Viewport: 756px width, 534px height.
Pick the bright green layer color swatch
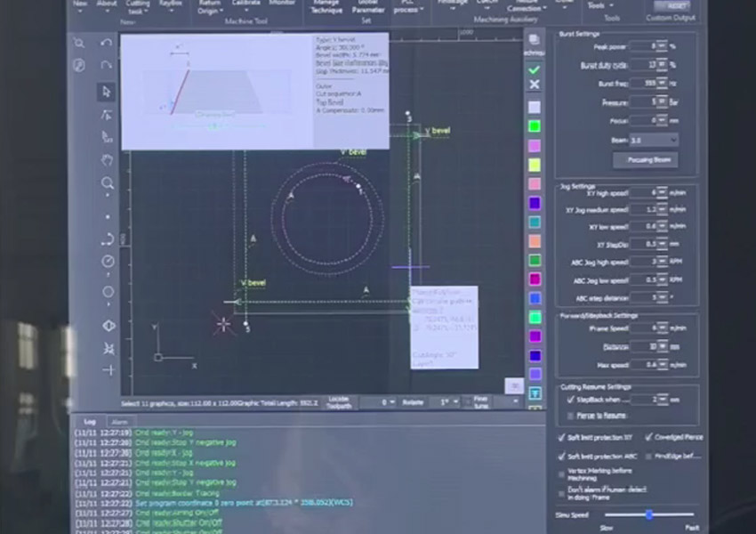535,126
